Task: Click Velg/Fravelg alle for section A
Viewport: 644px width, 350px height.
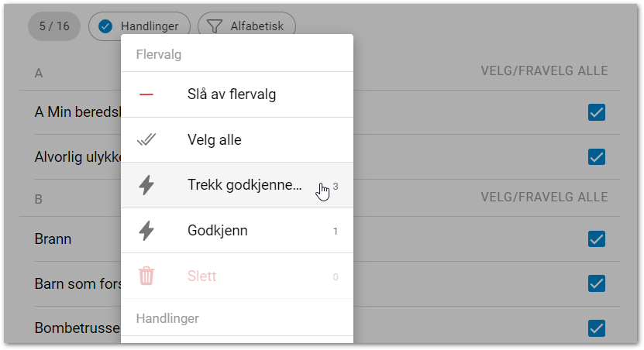Action: pos(544,71)
